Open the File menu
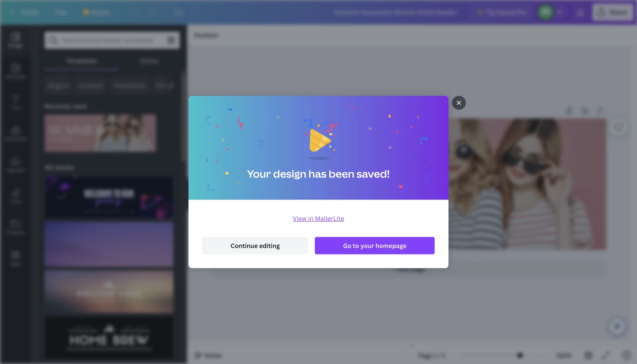This screenshot has height=364, width=637. click(x=61, y=13)
